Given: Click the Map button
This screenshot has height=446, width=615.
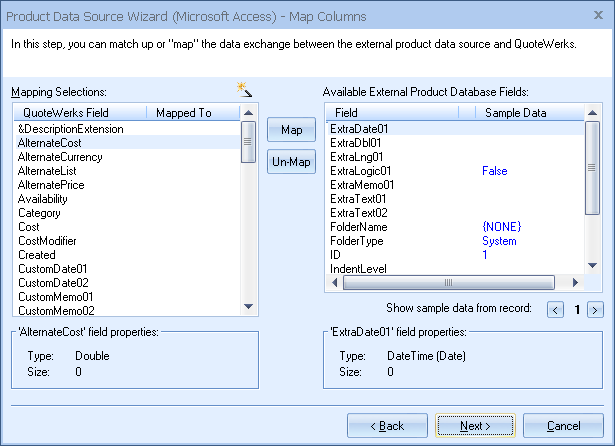Looking at the screenshot, I should (x=291, y=131).
